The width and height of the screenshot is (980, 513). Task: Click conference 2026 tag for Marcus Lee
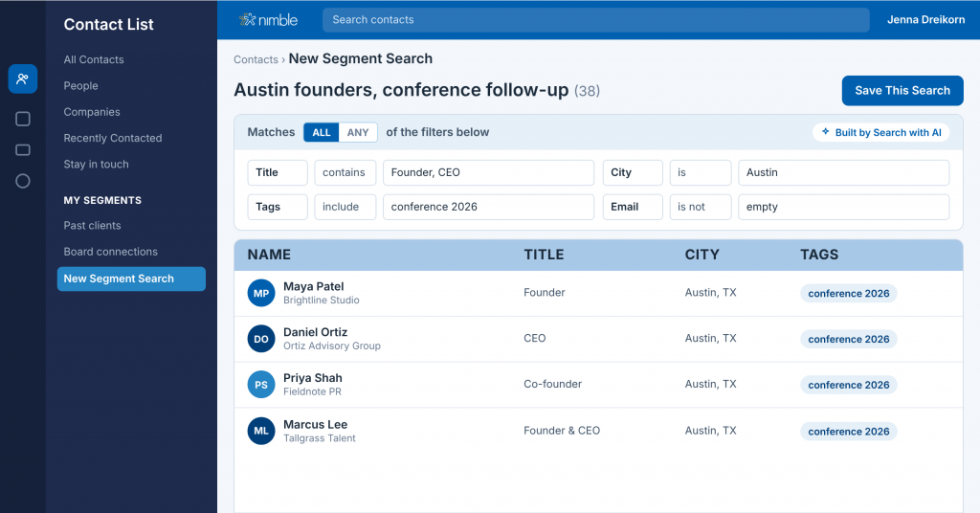[849, 431]
